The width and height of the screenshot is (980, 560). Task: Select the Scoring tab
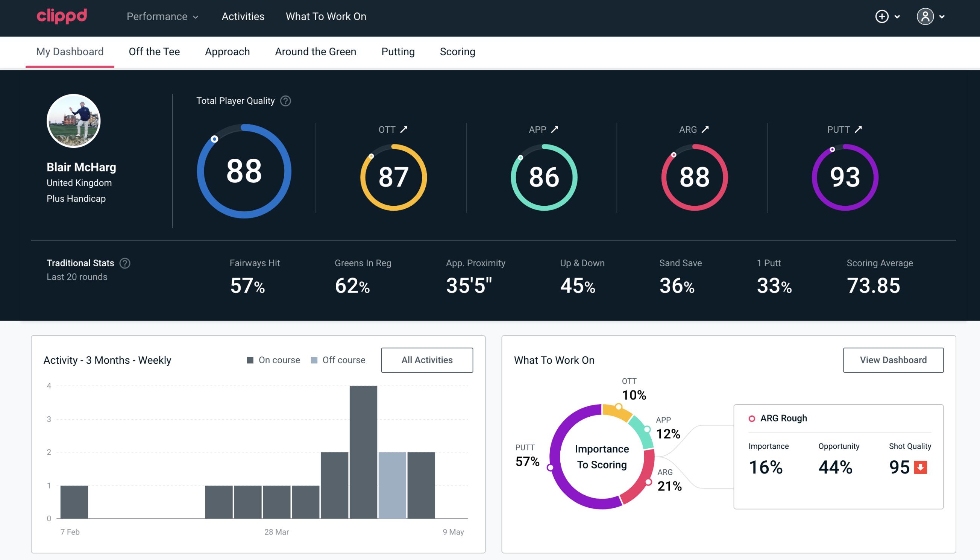coord(457,51)
